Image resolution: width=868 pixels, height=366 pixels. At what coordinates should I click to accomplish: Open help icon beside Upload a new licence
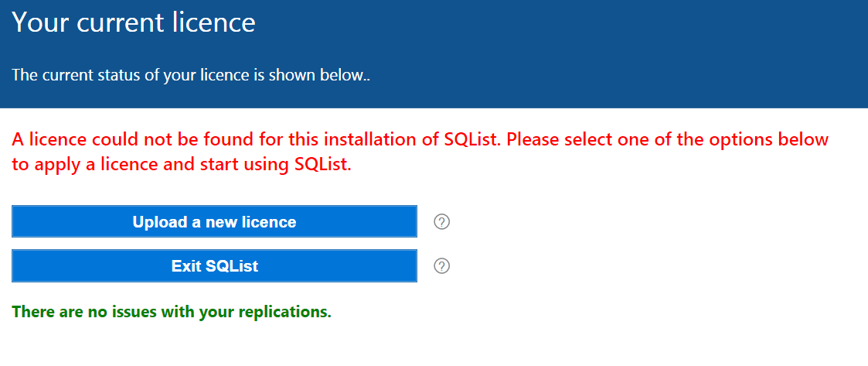coord(442,222)
